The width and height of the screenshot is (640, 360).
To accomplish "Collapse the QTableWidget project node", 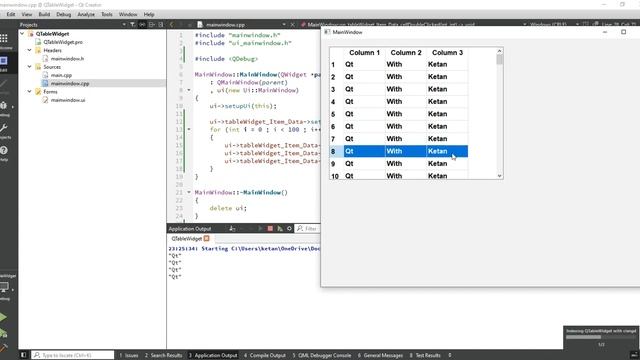I will click(22, 34).
